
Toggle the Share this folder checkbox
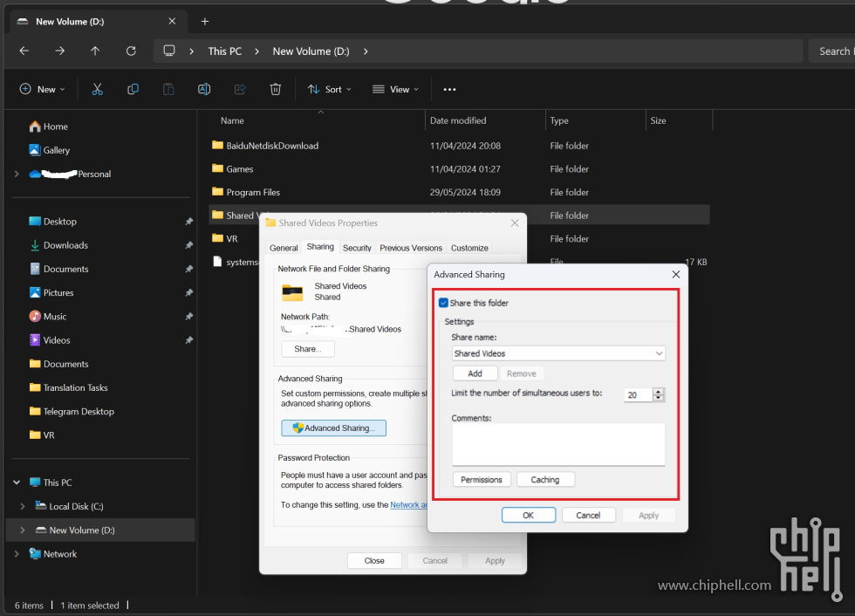click(443, 303)
